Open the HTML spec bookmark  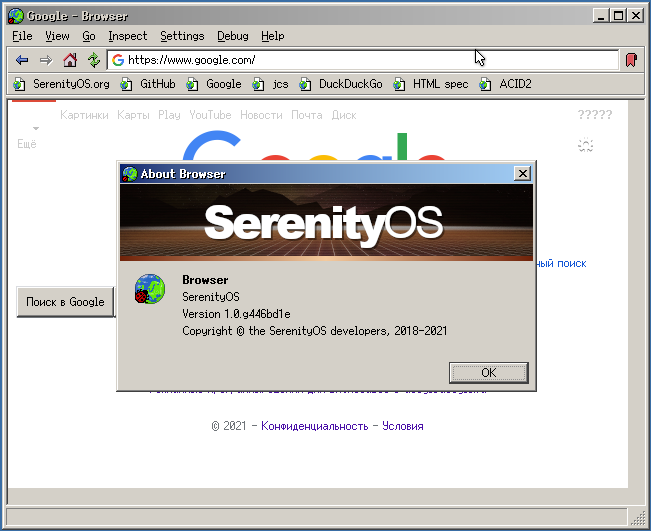440,84
